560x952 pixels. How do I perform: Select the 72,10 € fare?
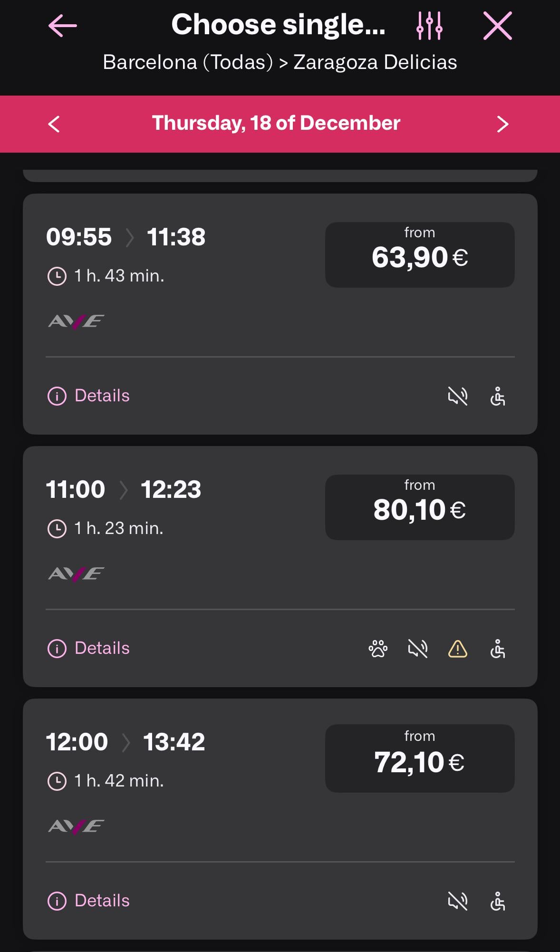(x=419, y=758)
